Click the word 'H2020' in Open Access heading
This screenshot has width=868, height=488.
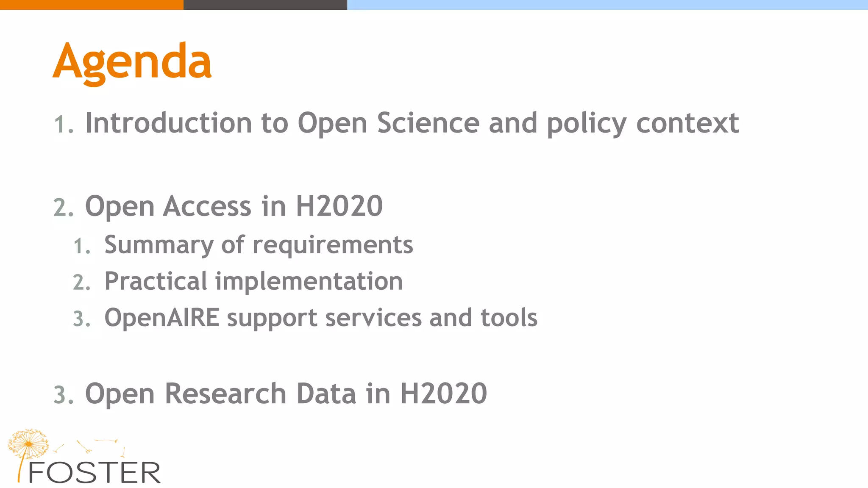coord(339,206)
